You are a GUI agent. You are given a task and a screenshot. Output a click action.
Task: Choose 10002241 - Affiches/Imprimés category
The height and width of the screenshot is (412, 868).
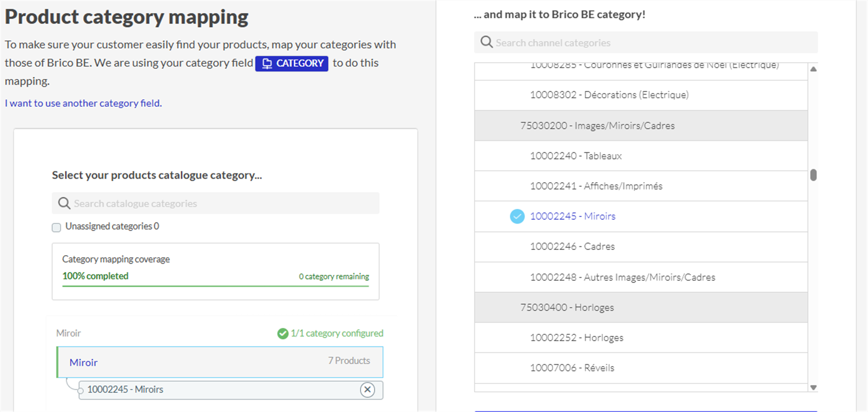[596, 186]
